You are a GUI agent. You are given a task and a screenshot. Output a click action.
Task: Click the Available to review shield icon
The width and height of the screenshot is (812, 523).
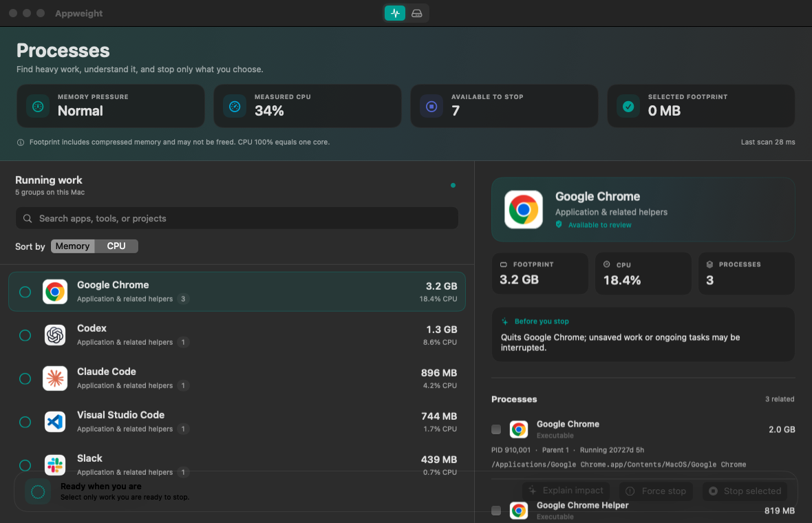(559, 225)
